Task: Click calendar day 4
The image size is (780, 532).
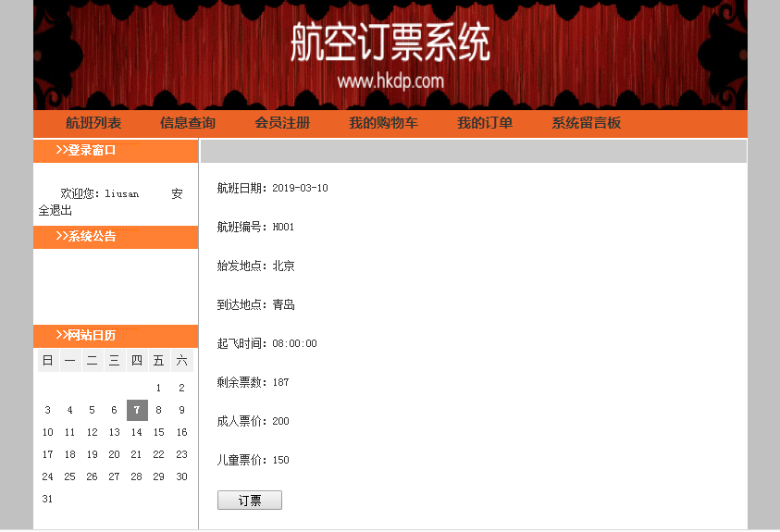Action: (69, 410)
